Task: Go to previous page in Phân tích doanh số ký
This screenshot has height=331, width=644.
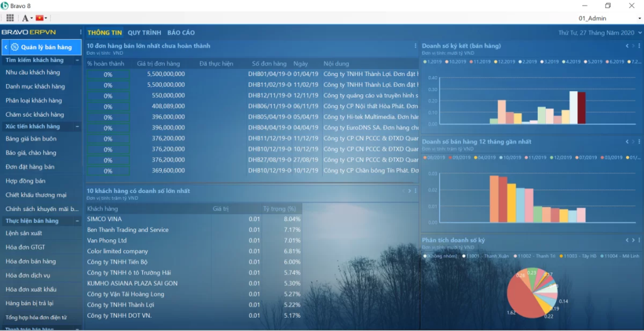Action: (626, 241)
